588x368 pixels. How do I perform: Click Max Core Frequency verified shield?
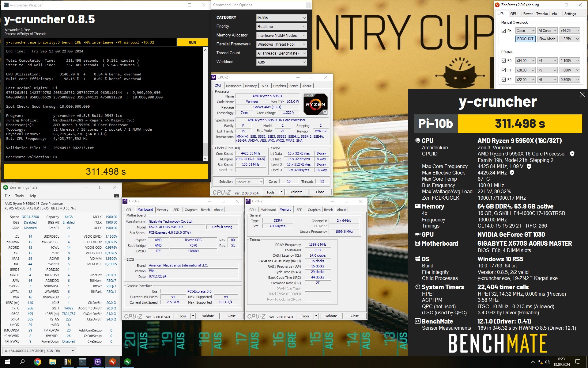tap(529, 167)
